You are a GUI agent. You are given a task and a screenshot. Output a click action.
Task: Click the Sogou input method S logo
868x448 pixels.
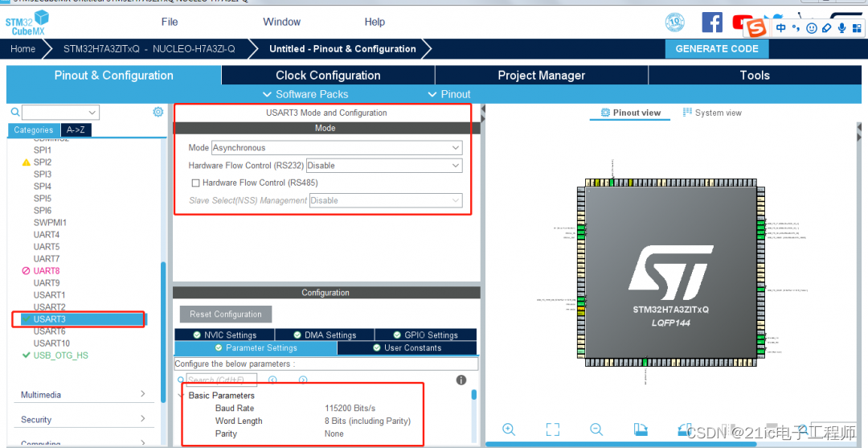coord(755,27)
